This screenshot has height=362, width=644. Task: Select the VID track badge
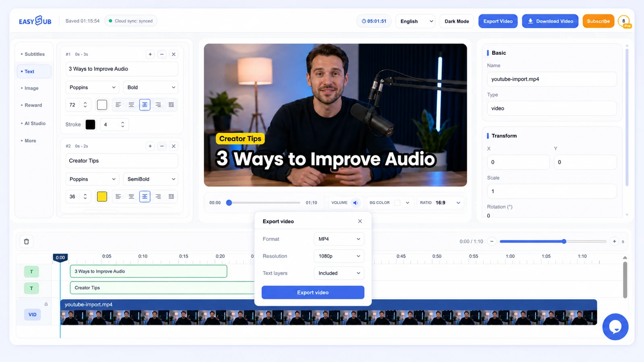pyautogui.click(x=32, y=315)
